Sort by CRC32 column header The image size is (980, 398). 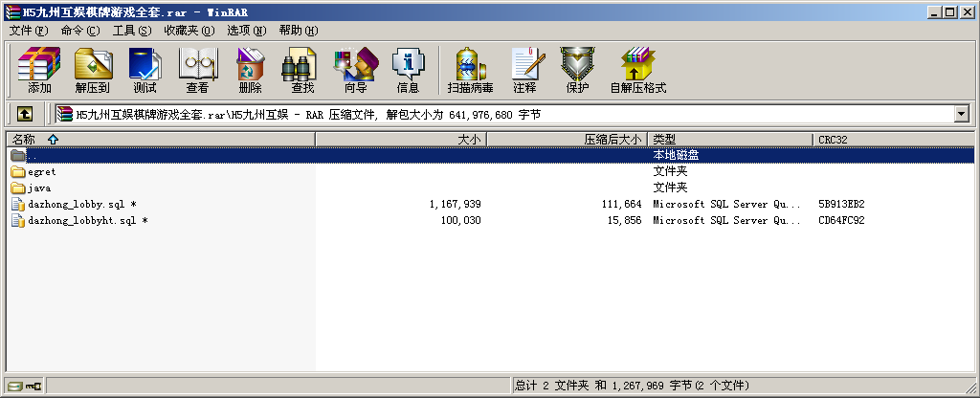[x=833, y=140]
